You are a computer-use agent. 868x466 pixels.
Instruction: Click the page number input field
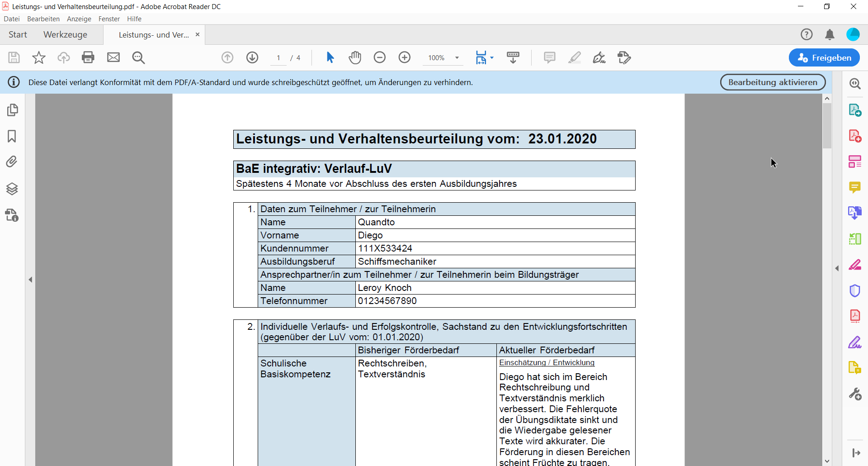[x=278, y=58]
